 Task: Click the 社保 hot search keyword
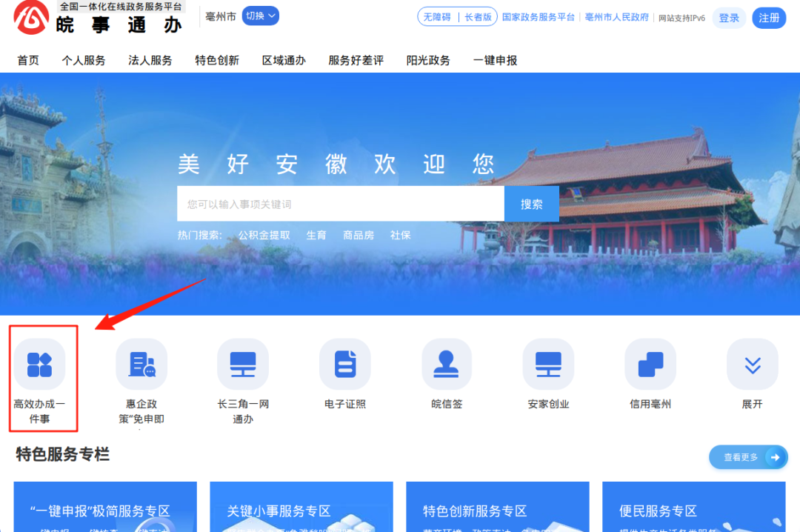click(400, 235)
